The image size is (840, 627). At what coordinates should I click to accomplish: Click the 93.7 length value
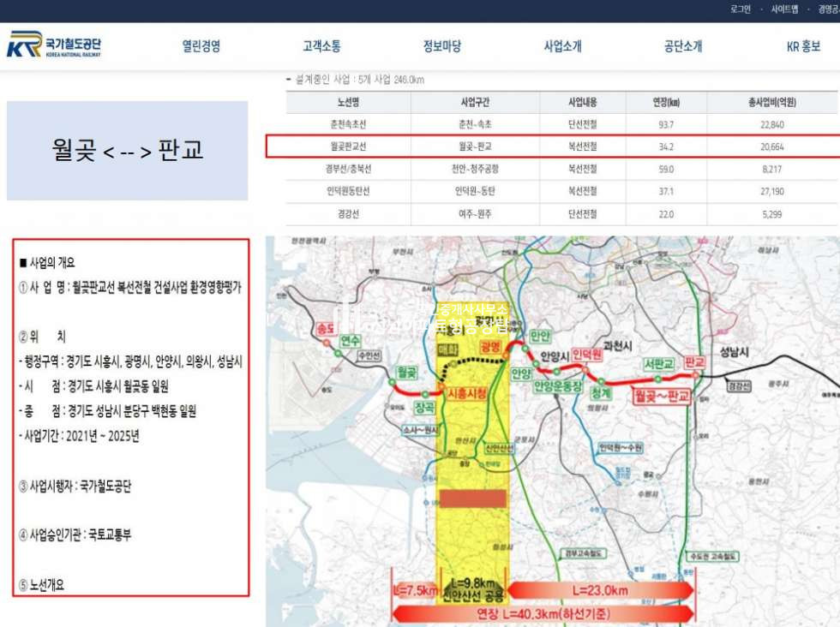[666, 125]
